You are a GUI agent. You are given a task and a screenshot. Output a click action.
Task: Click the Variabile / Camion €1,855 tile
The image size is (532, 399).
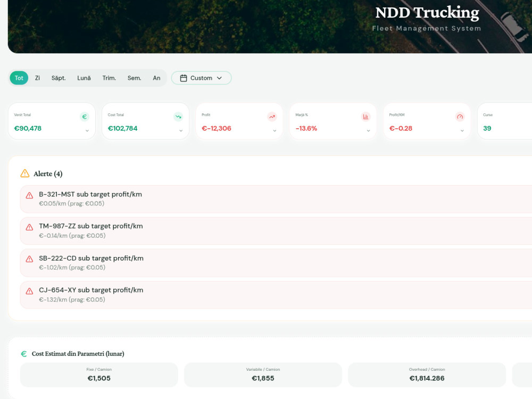263,375
